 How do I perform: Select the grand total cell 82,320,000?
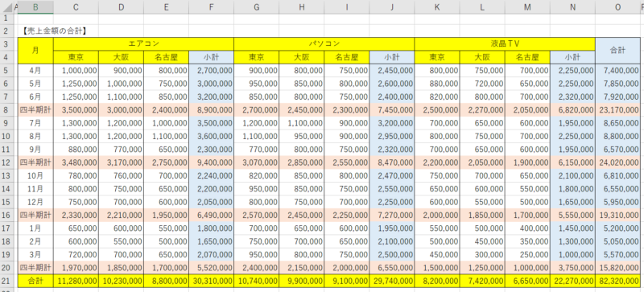click(617, 281)
